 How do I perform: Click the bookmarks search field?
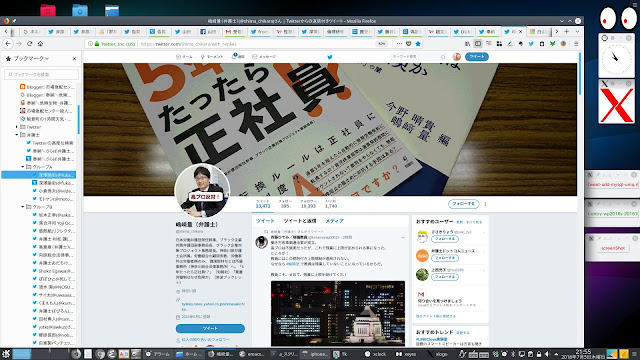tap(41, 74)
